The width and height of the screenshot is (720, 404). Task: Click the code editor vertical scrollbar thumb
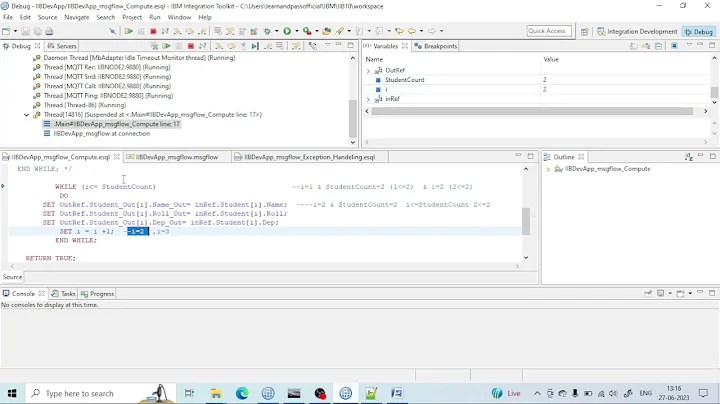coord(526,221)
